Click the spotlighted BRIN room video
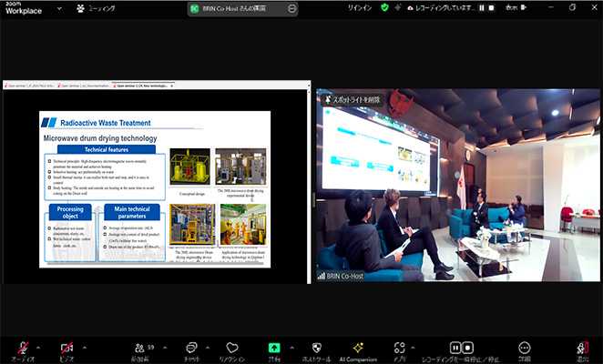603x364 pixels. [458, 186]
